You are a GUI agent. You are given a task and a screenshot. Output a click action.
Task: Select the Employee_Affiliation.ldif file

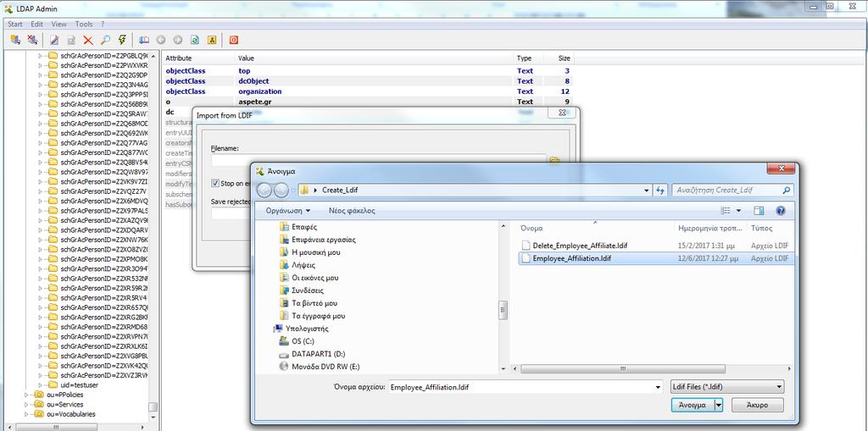655,257
